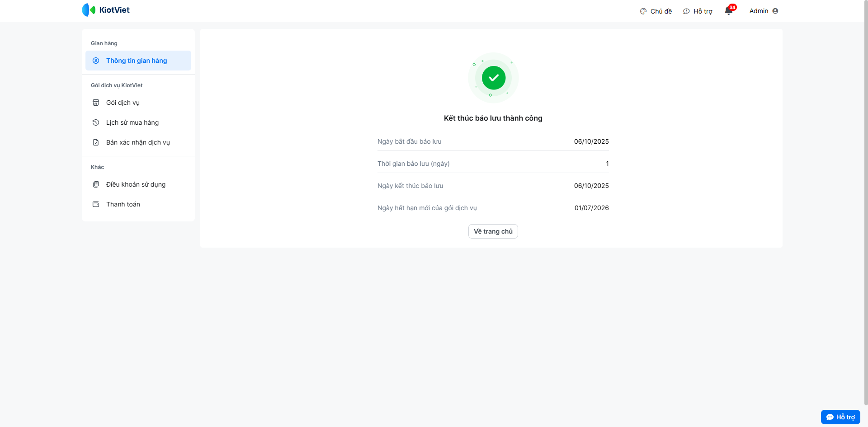This screenshot has width=868, height=427.
Task: Click the Về trang chủ button
Action: (493, 231)
